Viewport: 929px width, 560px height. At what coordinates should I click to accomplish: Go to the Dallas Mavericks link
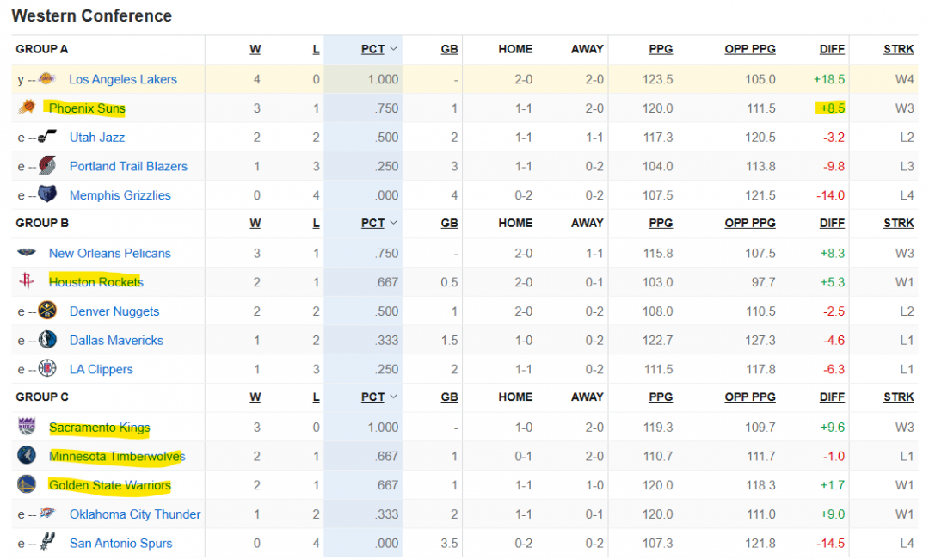click(116, 340)
